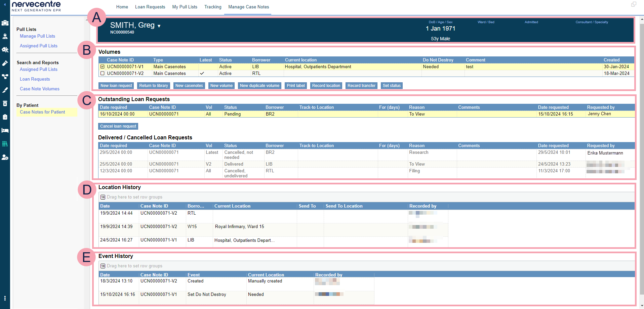Open the user settings gear icon
Viewport: 644px width, 309px height.
tap(5, 157)
